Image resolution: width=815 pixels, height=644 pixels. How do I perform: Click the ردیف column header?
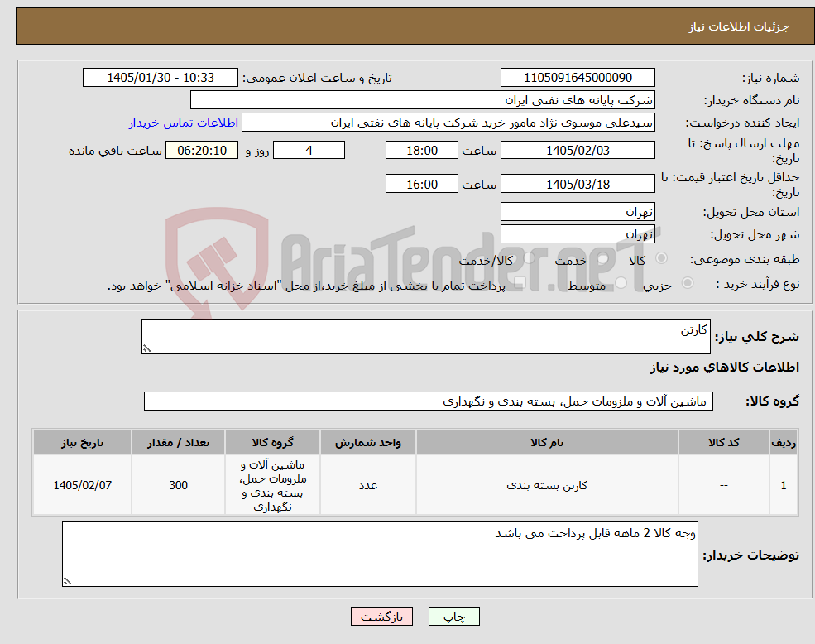(784, 443)
